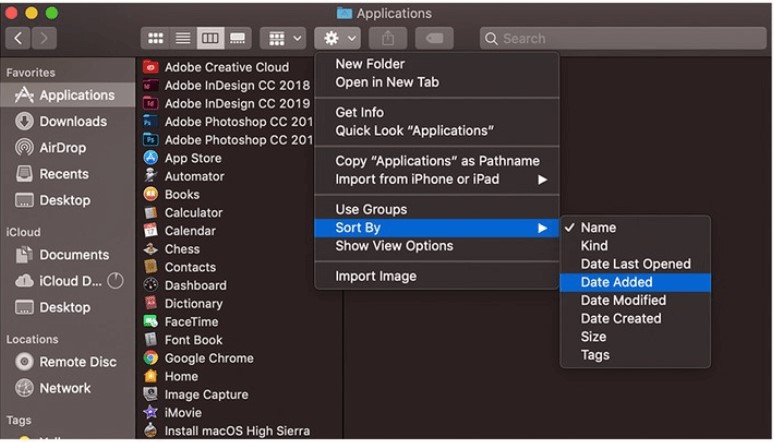The height and width of the screenshot is (442, 774).
Task: Open AirDrop in the sidebar
Action: click(x=68, y=148)
